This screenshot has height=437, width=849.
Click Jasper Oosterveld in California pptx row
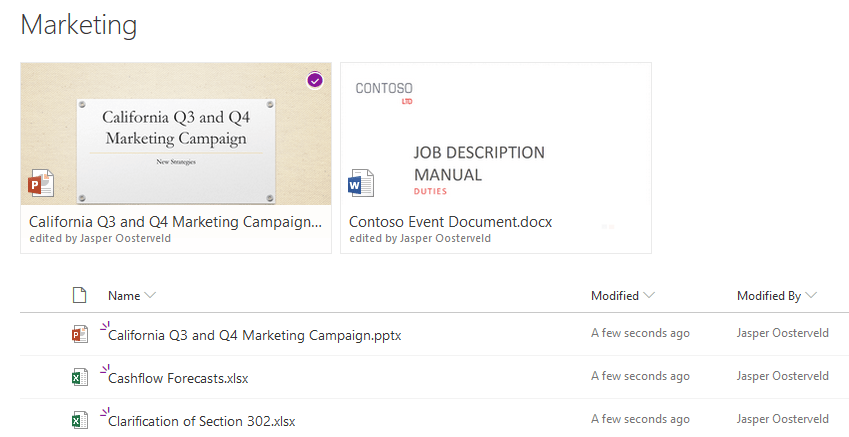point(782,333)
